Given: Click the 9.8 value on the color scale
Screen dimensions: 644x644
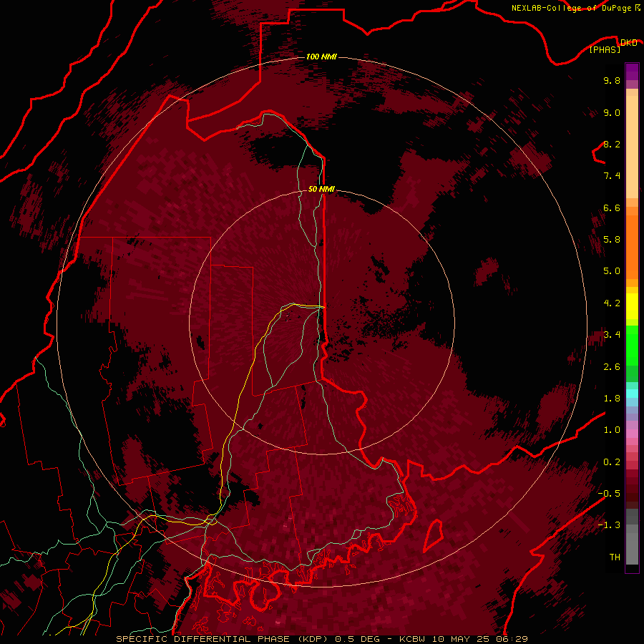Looking at the screenshot, I should (x=612, y=80).
